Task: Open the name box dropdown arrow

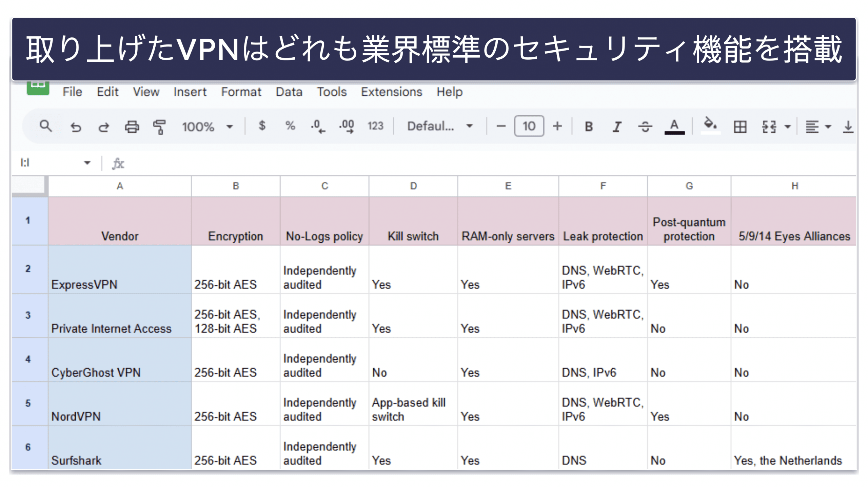Action: pos(87,163)
